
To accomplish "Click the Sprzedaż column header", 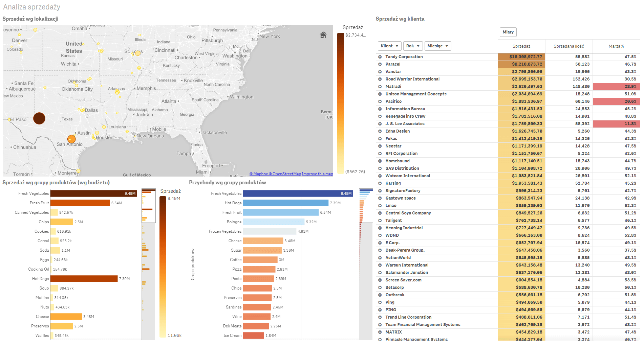I will point(521,46).
